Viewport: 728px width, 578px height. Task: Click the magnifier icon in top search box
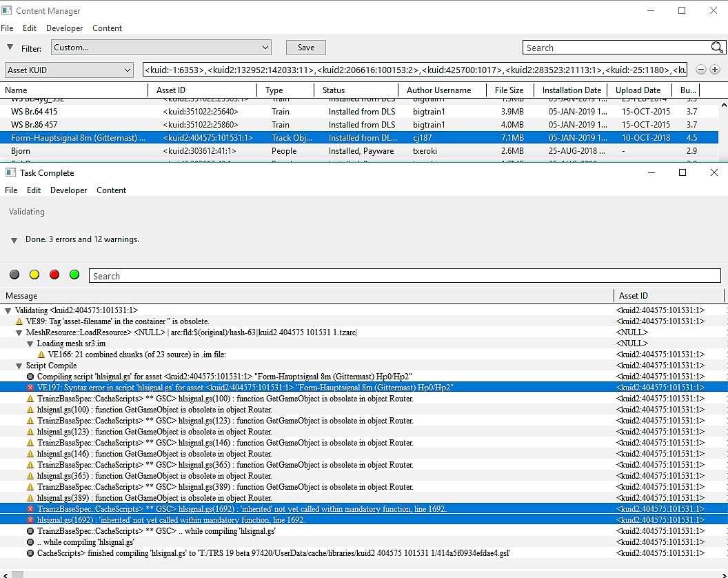click(x=716, y=48)
